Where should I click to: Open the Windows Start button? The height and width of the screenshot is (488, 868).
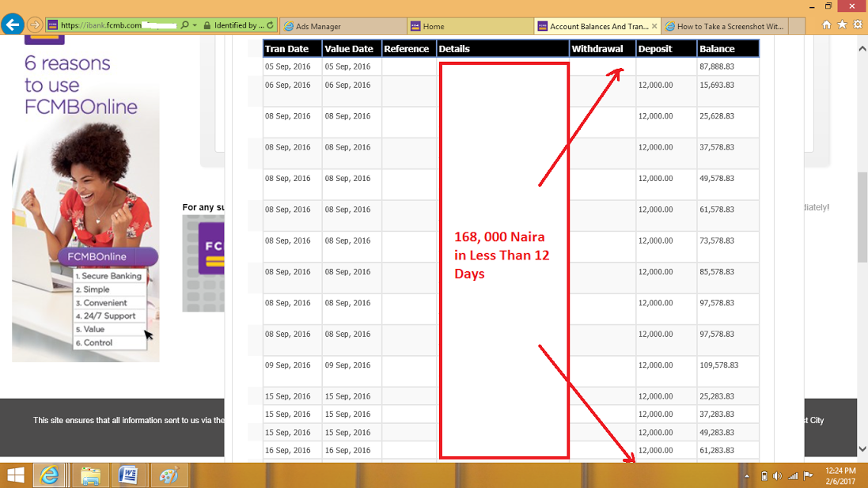click(x=16, y=475)
